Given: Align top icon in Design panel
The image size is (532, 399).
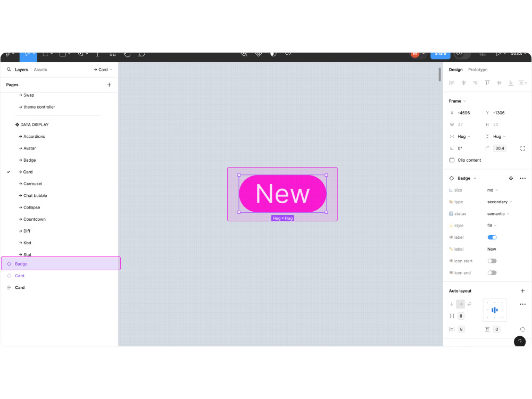Looking at the screenshot, I should tap(487, 83).
